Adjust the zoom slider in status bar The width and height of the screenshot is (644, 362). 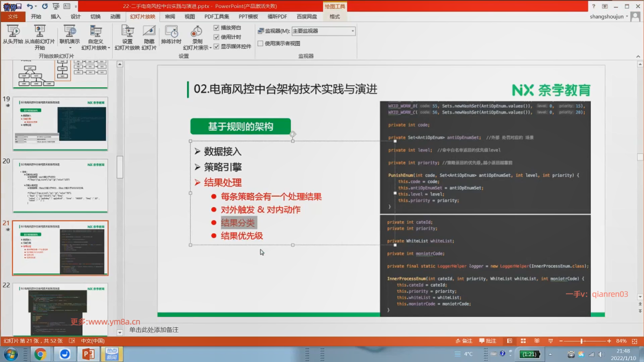(582, 341)
